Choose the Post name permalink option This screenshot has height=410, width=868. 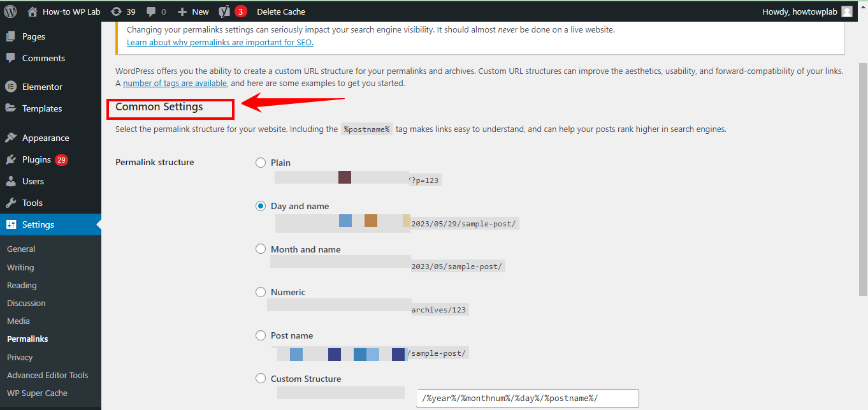[x=261, y=335]
